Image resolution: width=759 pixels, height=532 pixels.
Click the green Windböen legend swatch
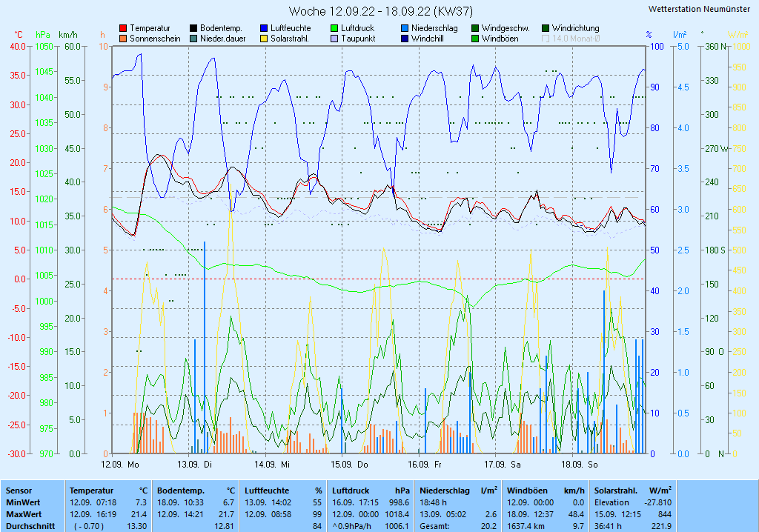click(x=475, y=39)
